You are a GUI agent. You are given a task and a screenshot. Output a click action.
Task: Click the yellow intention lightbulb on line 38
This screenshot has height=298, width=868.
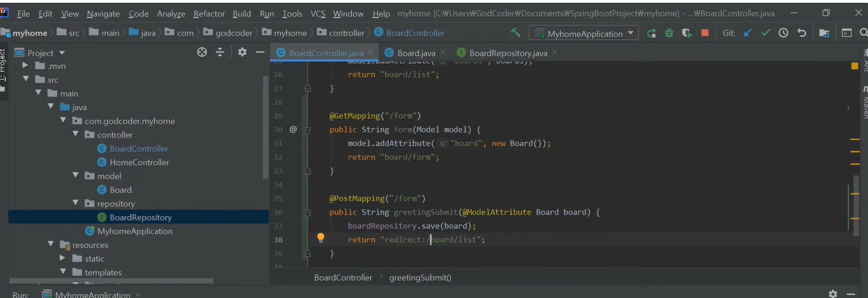tap(320, 238)
